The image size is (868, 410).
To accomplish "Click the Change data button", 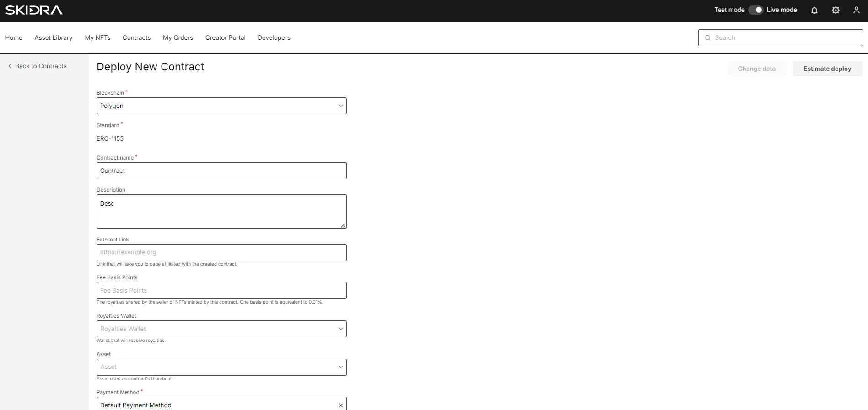I will [x=757, y=69].
